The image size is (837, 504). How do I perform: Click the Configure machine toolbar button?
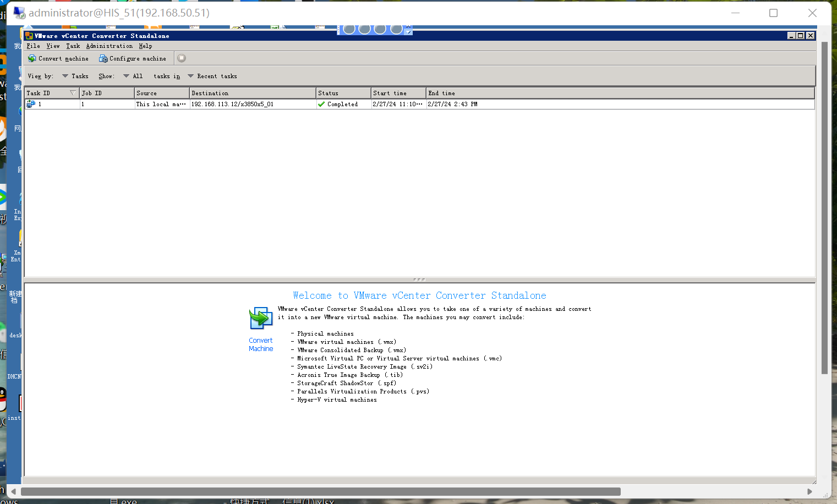[133, 58]
